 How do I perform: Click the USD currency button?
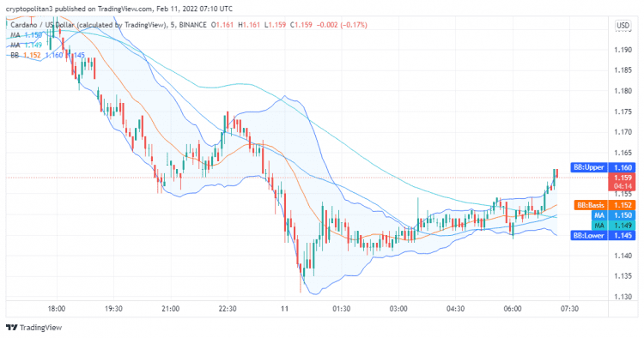(623, 26)
